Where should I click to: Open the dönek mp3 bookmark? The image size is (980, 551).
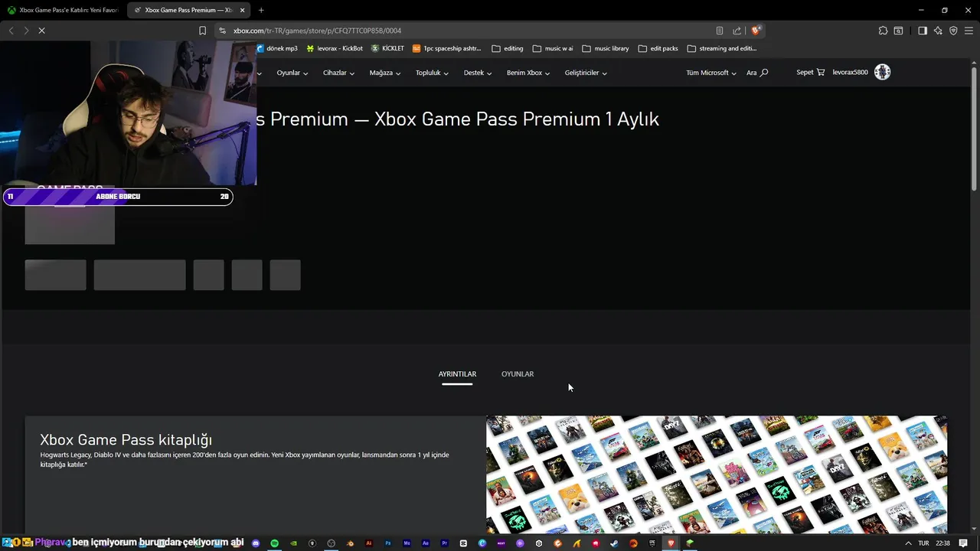(x=277, y=48)
